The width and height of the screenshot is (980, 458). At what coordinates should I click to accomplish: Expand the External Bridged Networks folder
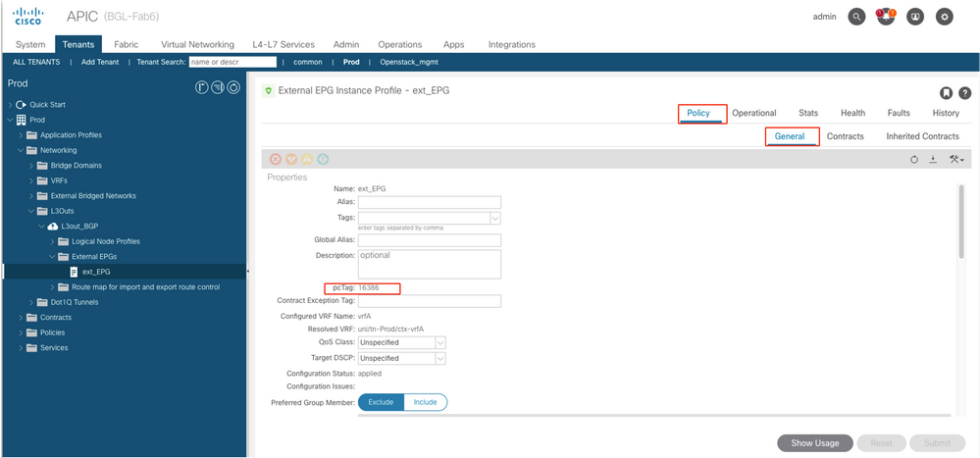(x=31, y=195)
